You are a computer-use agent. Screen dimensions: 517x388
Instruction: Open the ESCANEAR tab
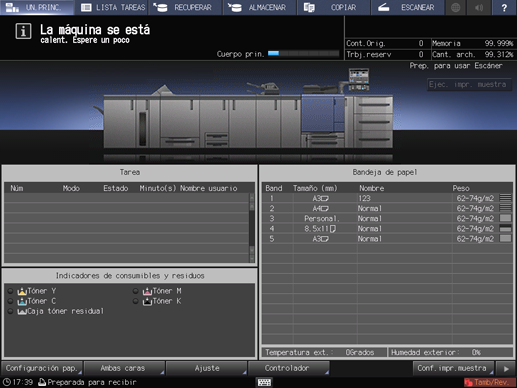pos(408,7)
